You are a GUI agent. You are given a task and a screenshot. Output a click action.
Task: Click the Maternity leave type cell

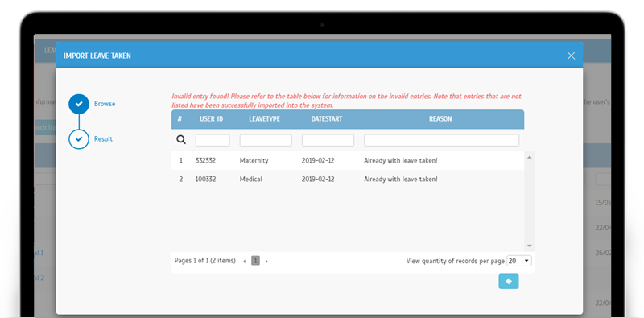pos(254,161)
